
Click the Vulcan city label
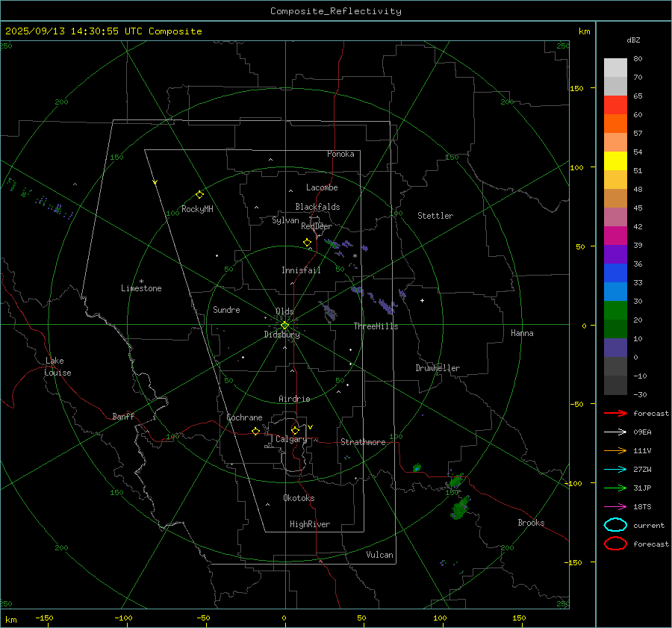379,555
